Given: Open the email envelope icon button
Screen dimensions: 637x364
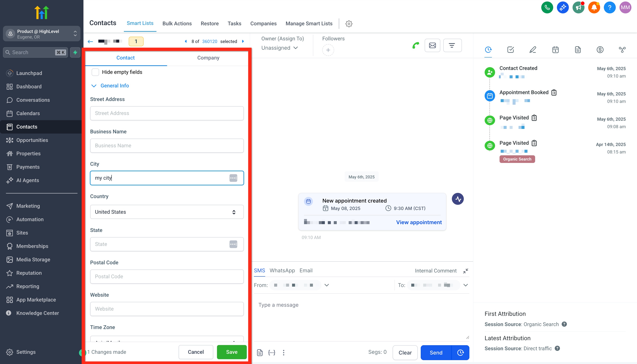Looking at the screenshot, I should click(x=432, y=46).
